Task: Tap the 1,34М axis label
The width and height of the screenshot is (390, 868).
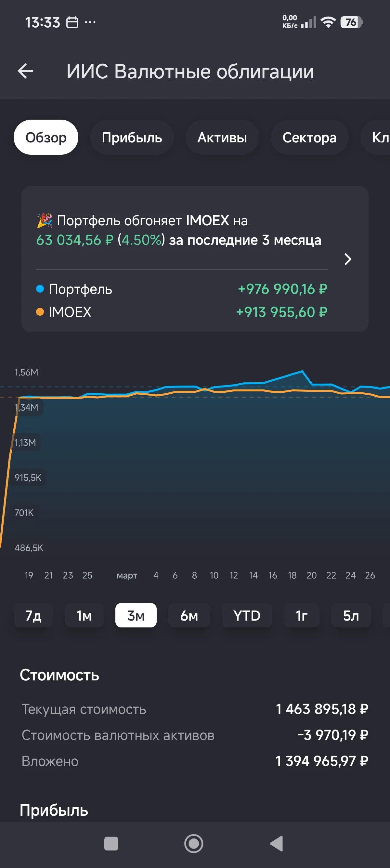Action: (26, 407)
